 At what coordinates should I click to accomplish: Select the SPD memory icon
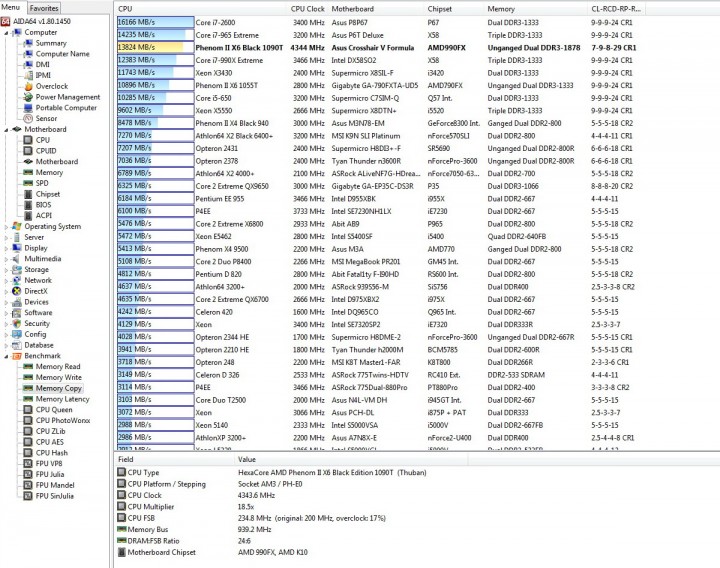[x=28, y=183]
